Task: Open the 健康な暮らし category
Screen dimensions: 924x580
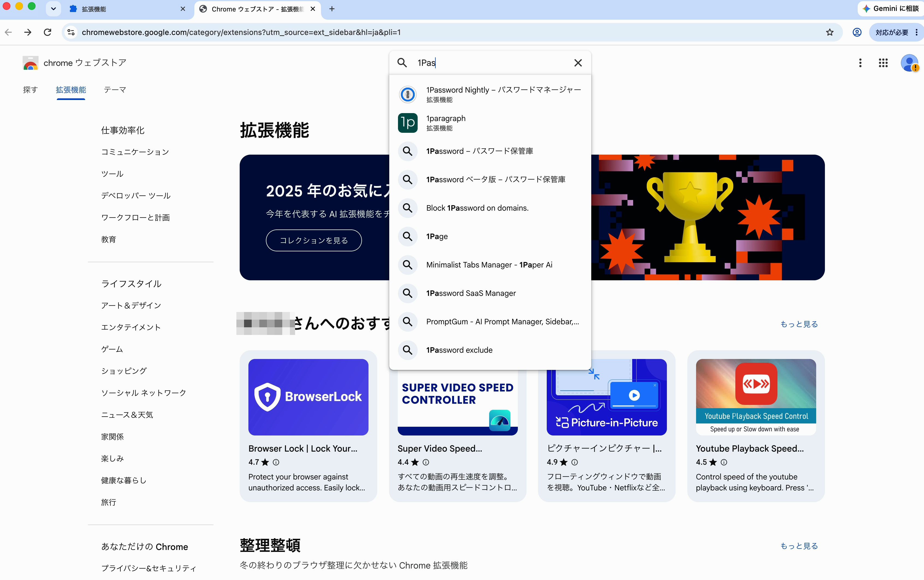Action: (x=123, y=480)
